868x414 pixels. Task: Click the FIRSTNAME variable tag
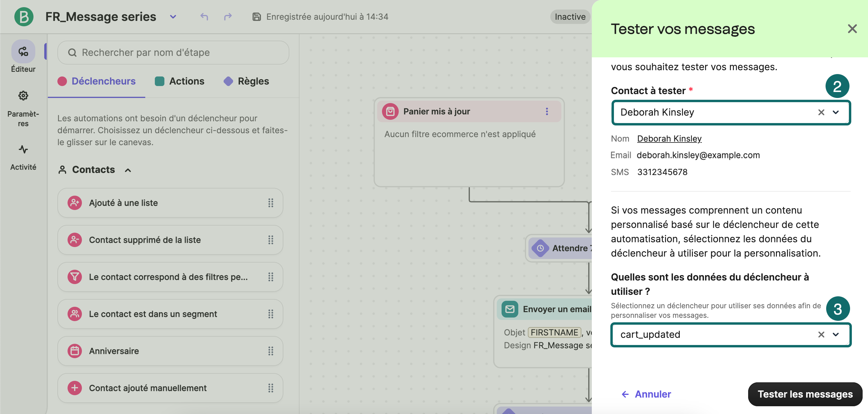[x=554, y=332]
